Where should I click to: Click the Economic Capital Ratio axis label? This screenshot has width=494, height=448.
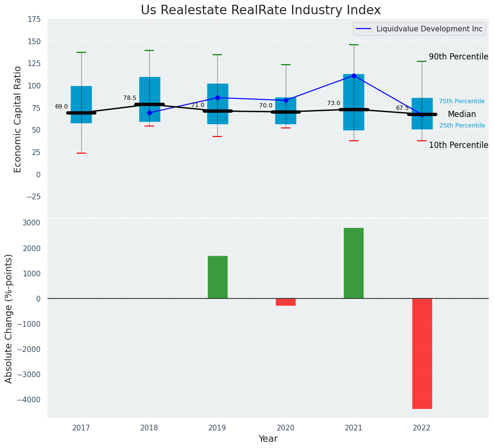coord(18,119)
